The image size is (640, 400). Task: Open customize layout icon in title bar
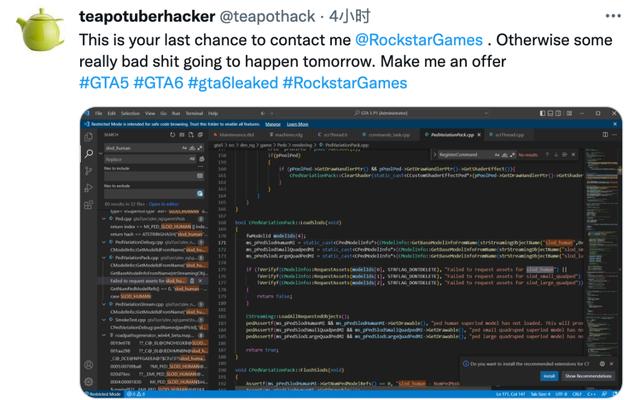click(569, 113)
